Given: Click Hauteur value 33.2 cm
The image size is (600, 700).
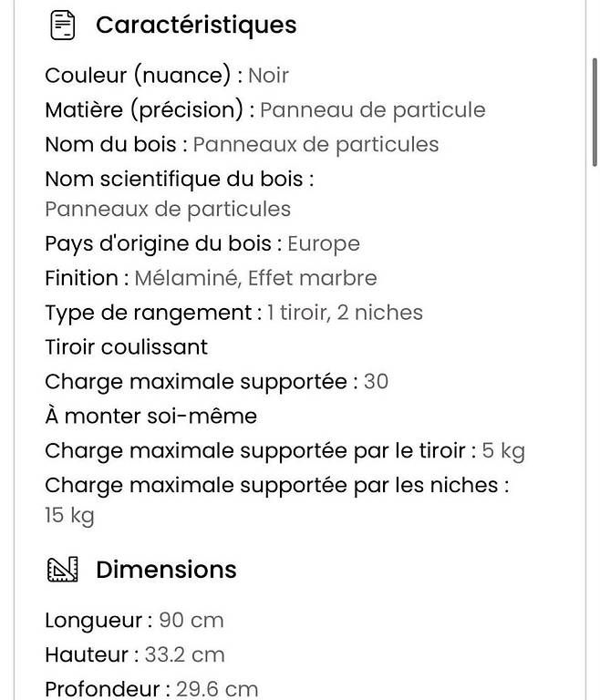Looking at the screenshot, I should click(184, 655).
